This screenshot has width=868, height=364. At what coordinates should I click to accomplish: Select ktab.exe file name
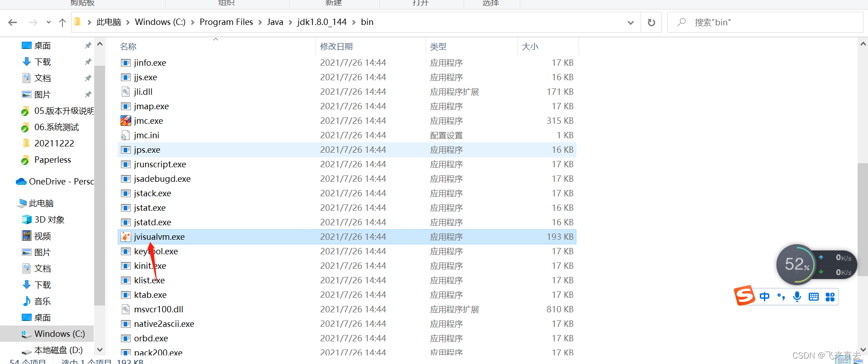pyautogui.click(x=150, y=295)
